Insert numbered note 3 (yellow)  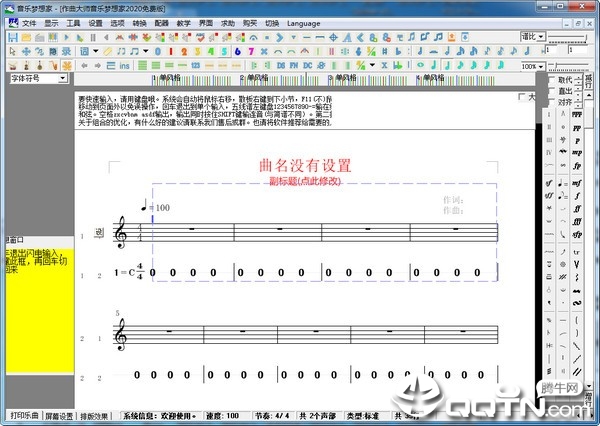[x=197, y=51]
